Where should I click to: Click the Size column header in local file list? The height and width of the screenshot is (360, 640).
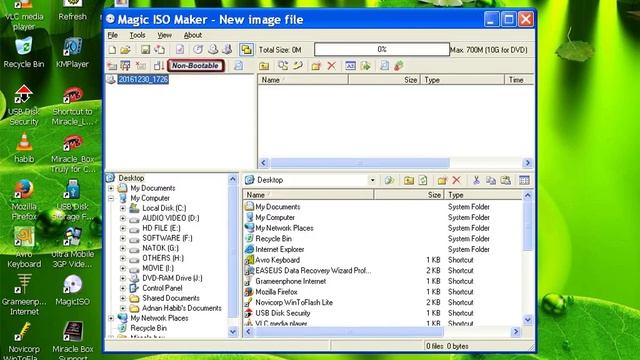coord(409,195)
